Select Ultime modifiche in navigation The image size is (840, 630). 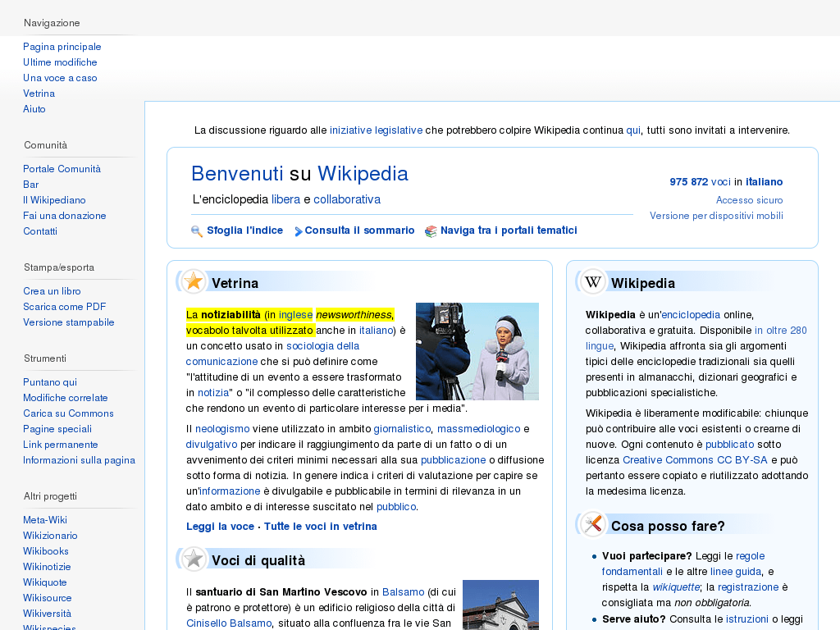(60, 62)
